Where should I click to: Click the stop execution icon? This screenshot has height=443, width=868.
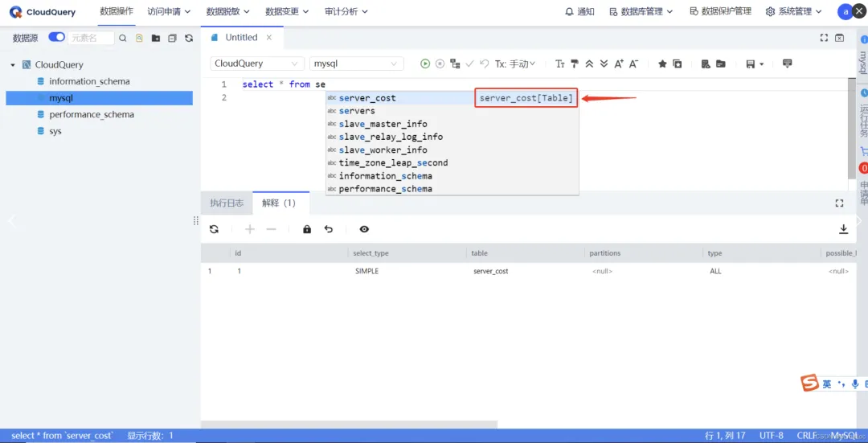pos(440,64)
